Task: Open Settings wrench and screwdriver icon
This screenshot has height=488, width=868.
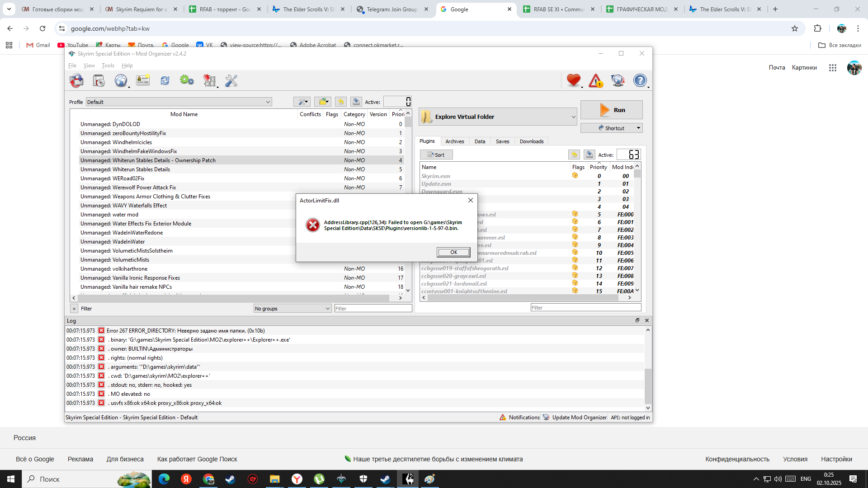Action: pyautogui.click(x=231, y=80)
